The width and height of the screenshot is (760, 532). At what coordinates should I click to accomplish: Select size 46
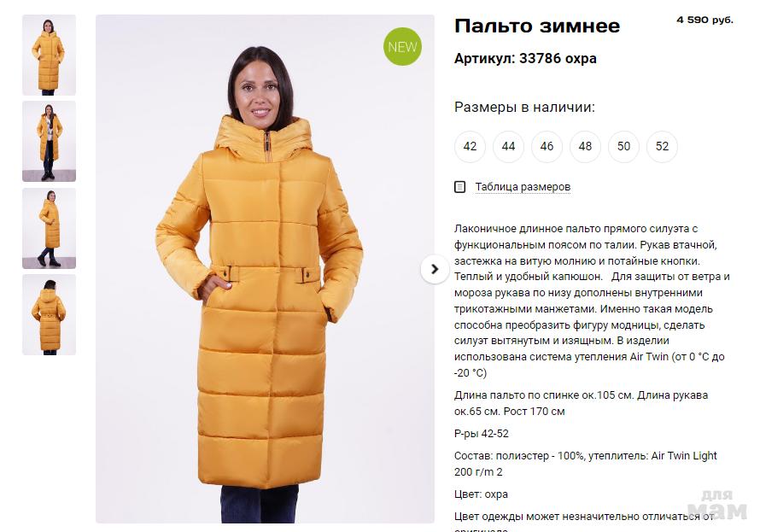pos(547,146)
